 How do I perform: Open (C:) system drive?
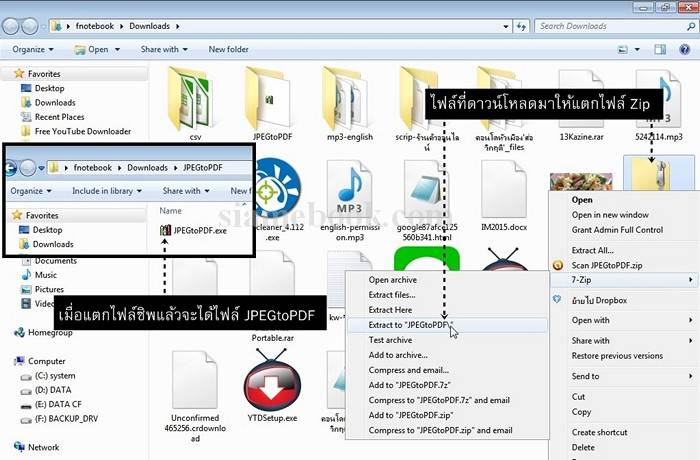coord(48,376)
